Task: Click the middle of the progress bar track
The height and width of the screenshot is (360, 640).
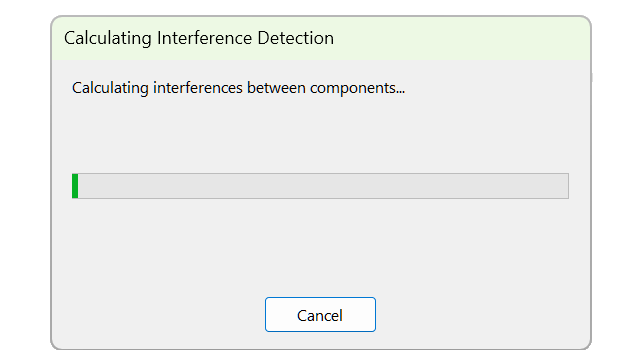Action: point(320,186)
